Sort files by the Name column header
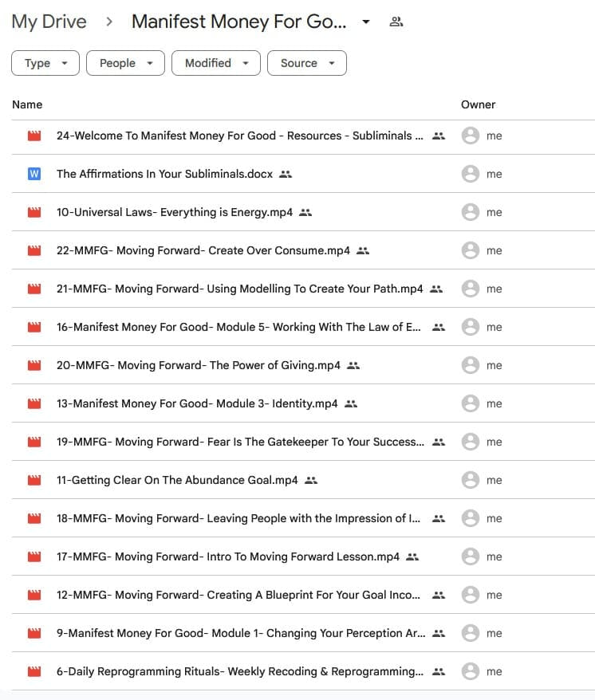Viewport: 595px width, 700px height. pos(27,104)
